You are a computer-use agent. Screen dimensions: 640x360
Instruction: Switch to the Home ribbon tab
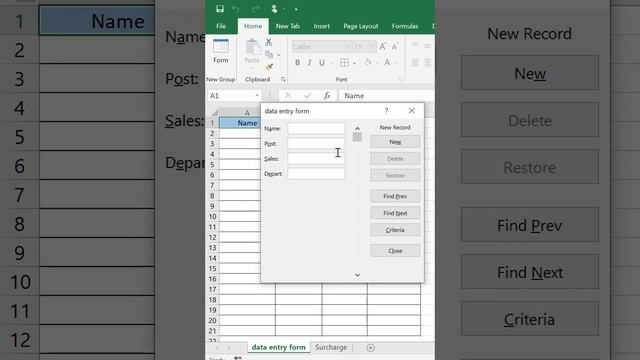click(x=253, y=26)
